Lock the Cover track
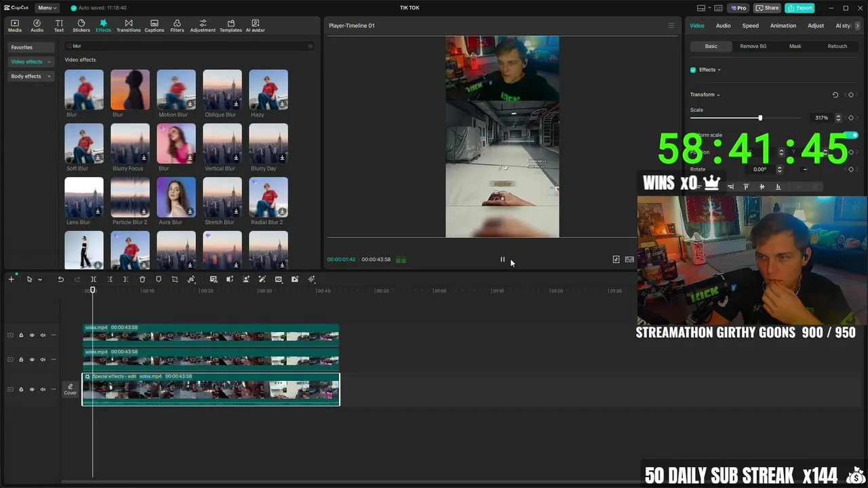 point(21,389)
